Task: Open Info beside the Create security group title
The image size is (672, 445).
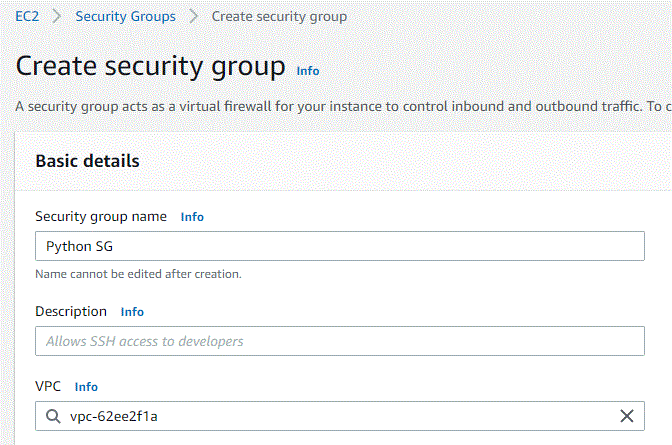Action: pyautogui.click(x=308, y=71)
